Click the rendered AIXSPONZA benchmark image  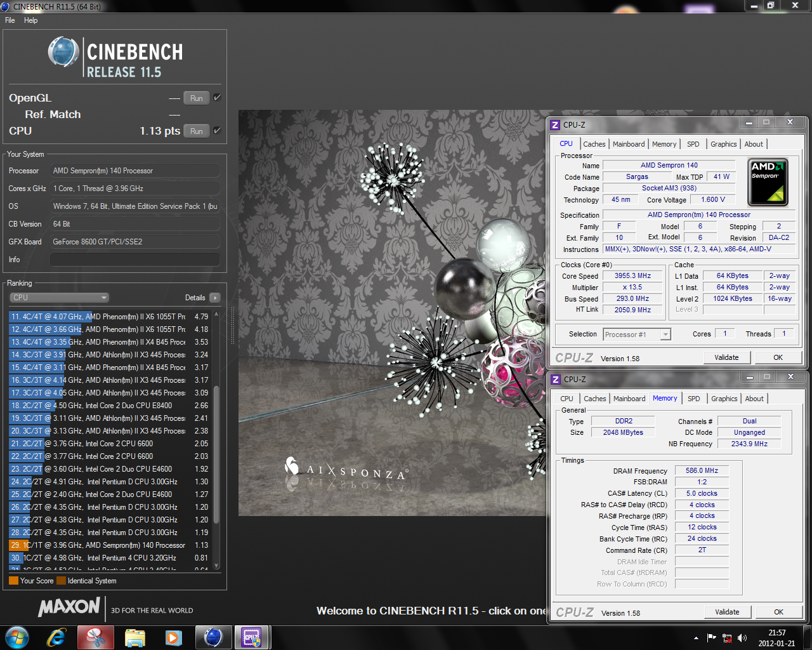(391, 312)
